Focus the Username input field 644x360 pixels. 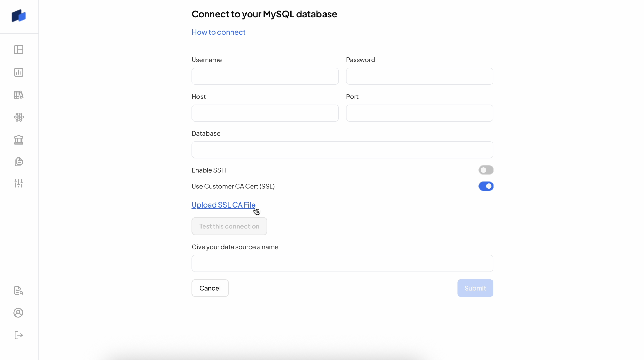265,76
